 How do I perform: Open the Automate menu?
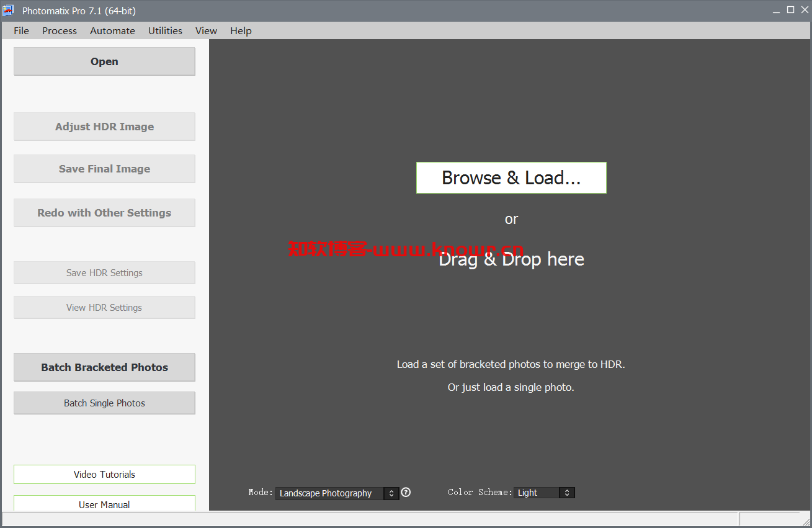coord(112,30)
